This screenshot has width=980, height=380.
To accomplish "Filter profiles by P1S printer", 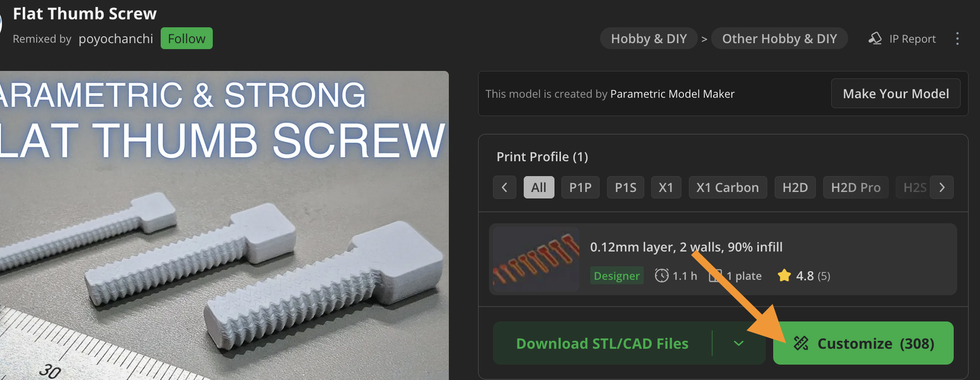I will tap(625, 188).
